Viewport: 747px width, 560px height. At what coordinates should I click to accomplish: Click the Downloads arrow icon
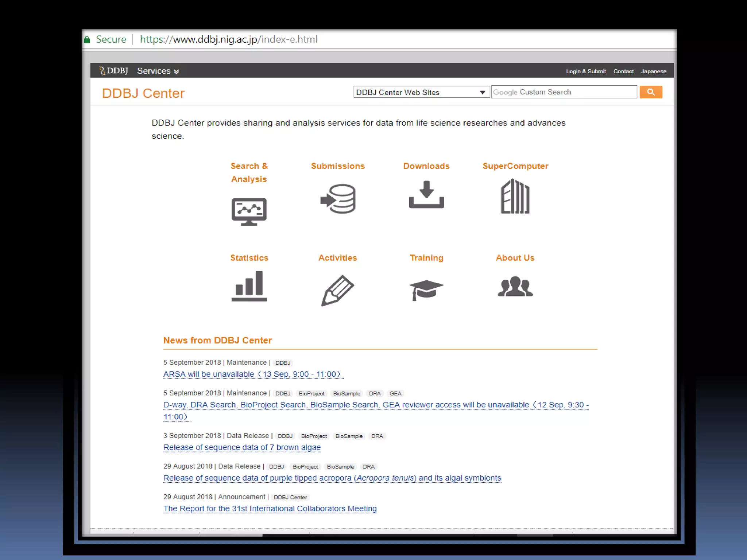pyautogui.click(x=426, y=194)
